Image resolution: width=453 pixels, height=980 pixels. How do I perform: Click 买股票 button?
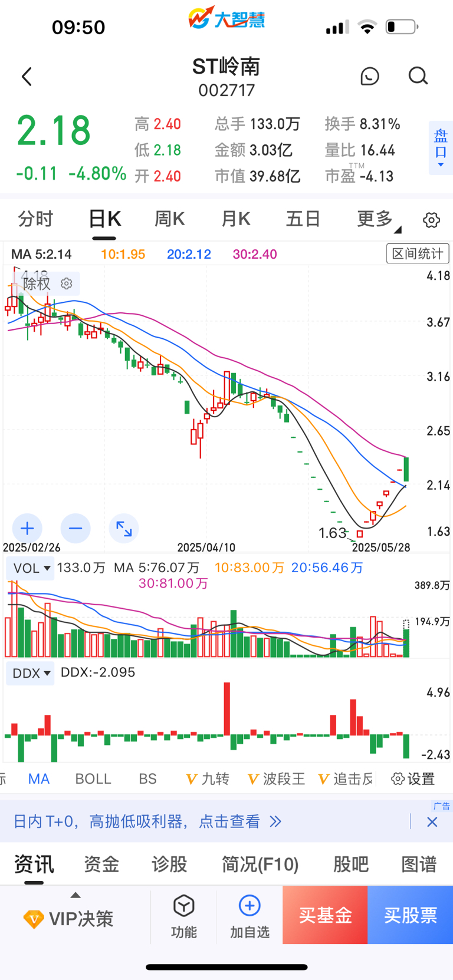tap(411, 915)
